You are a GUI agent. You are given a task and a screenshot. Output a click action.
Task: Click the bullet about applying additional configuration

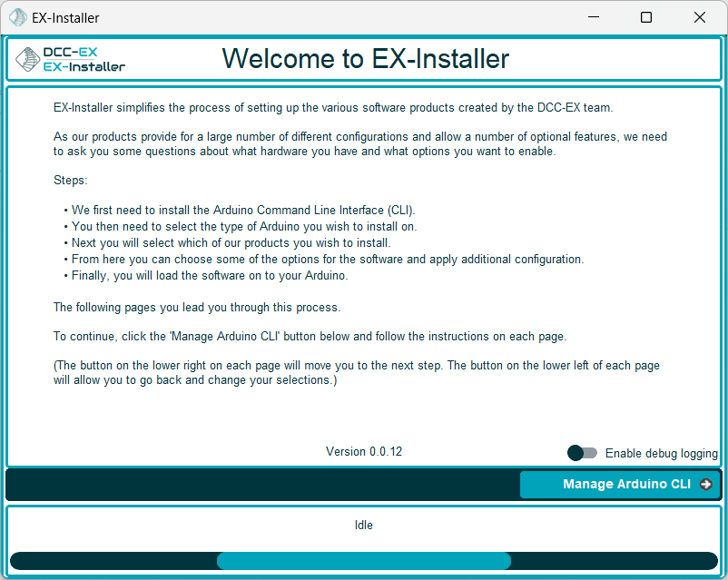(327, 260)
